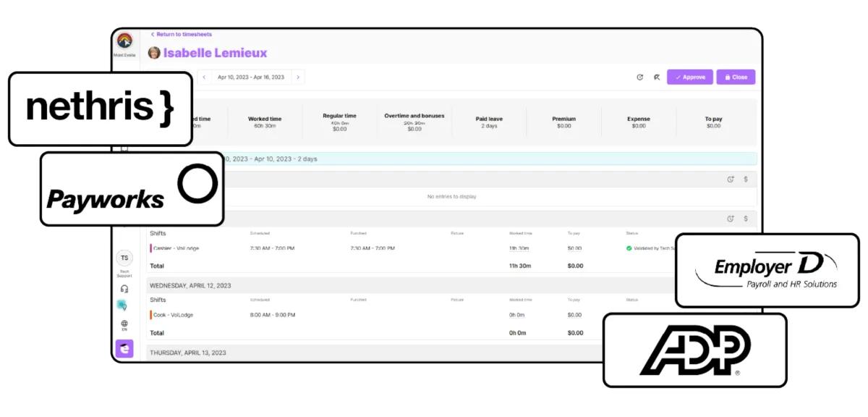Change language with the EN globe icon
Image resolution: width=868 pixels, height=417 pixels.
click(124, 325)
